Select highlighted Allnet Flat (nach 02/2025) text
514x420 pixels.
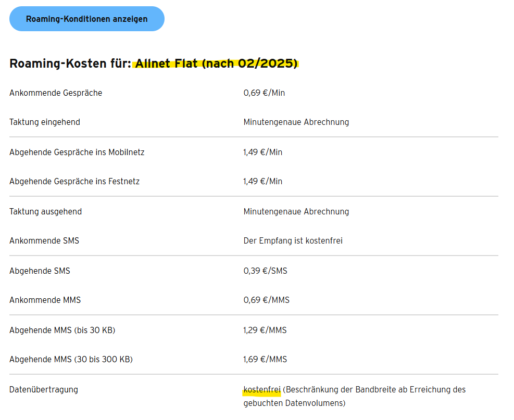tap(216, 63)
